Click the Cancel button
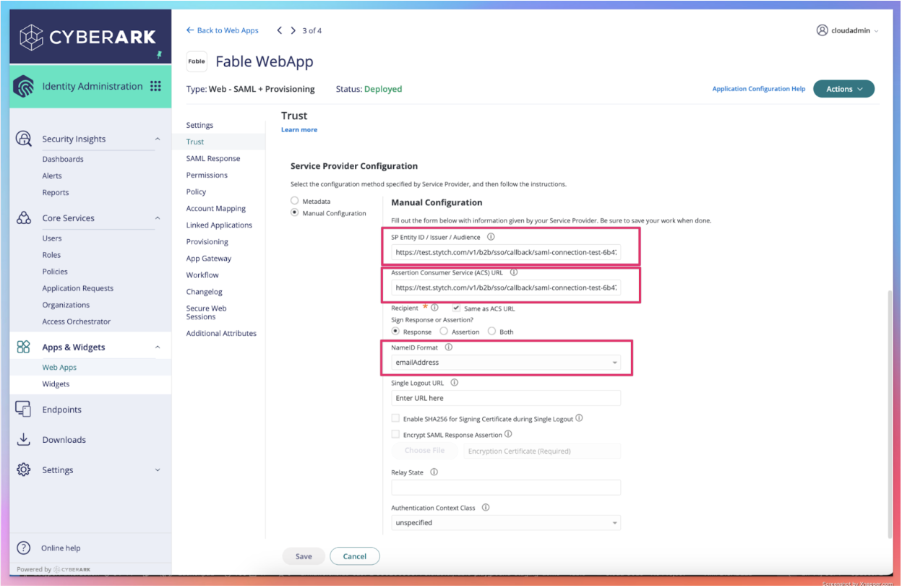The height and width of the screenshot is (588, 902). [x=355, y=556]
